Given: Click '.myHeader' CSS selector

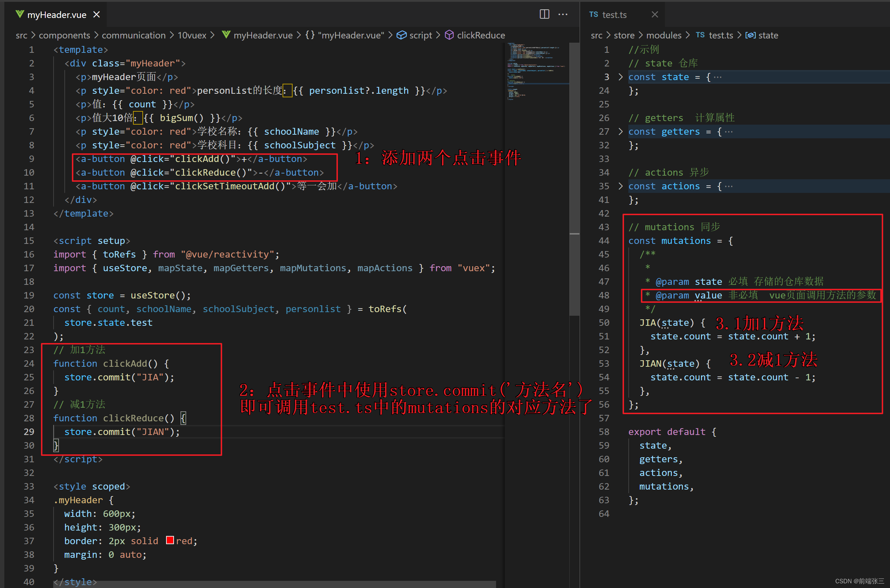Looking at the screenshot, I should coord(78,500).
